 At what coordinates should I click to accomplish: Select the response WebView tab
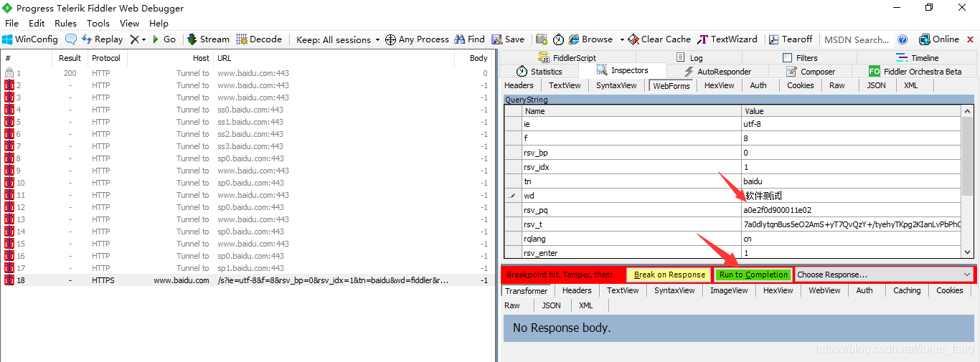pyautogui.click(x=824, y=290)
